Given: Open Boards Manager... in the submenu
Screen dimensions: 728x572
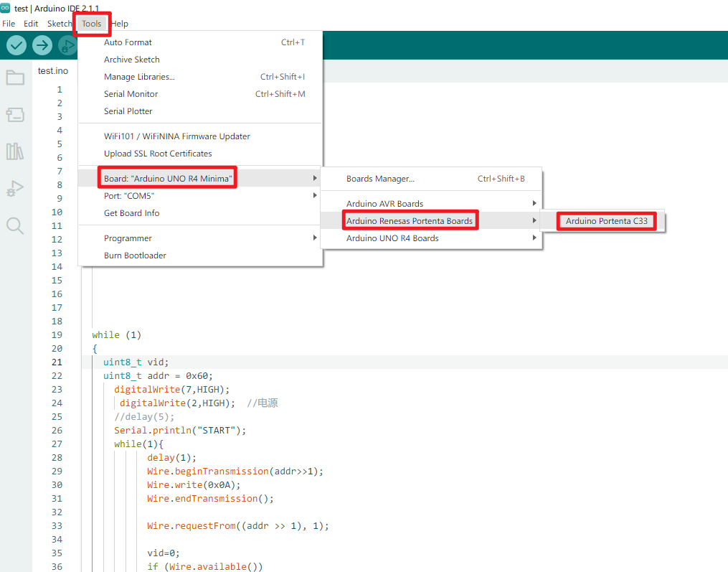Looking at the screenshot, I should click(431, 179).
